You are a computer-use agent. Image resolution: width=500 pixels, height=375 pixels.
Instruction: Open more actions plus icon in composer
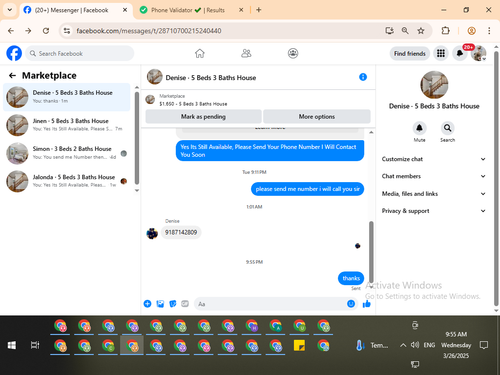(x=147, y=304)
